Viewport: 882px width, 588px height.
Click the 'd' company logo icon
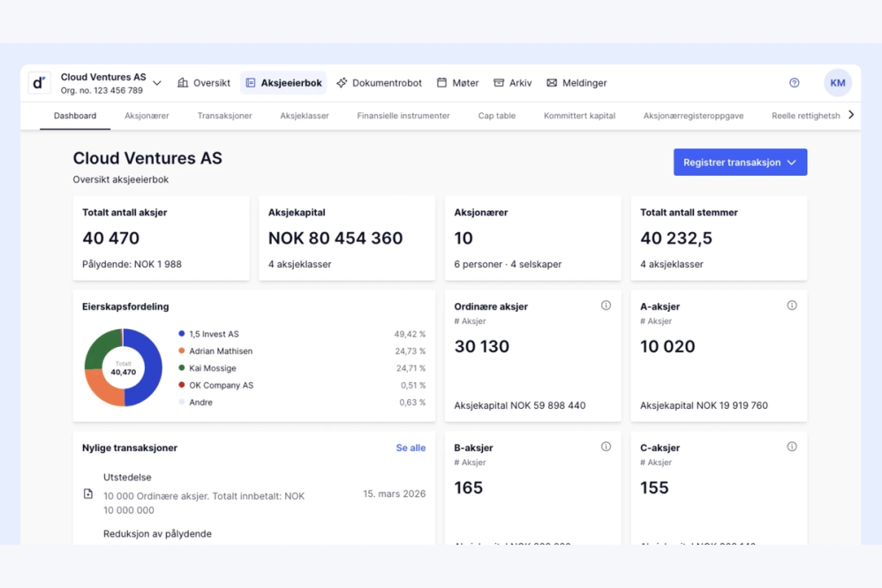pyautogui.click(x=39, y=83)
